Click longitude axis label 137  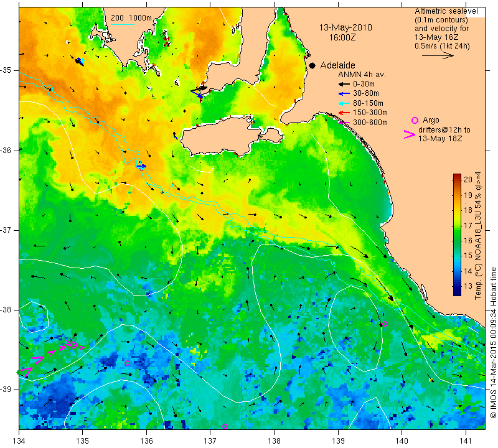(x=210, y=441)
